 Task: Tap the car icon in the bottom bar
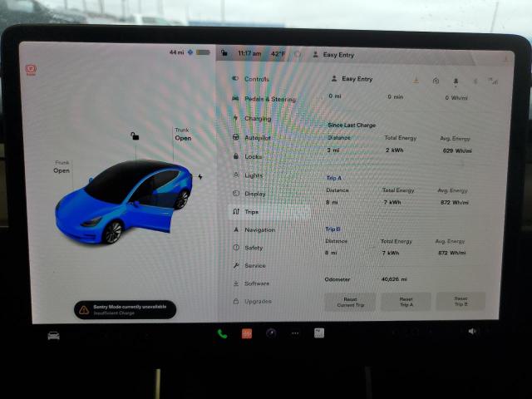53,336
